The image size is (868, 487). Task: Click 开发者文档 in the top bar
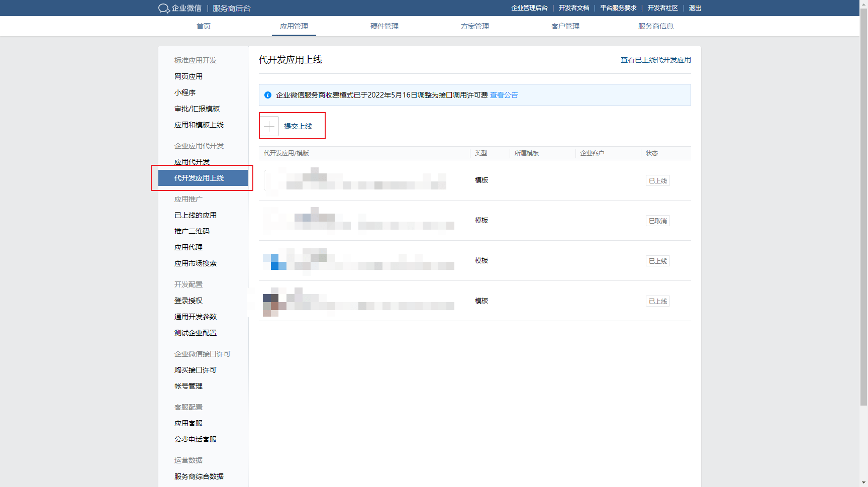click(x=574, y=8)
